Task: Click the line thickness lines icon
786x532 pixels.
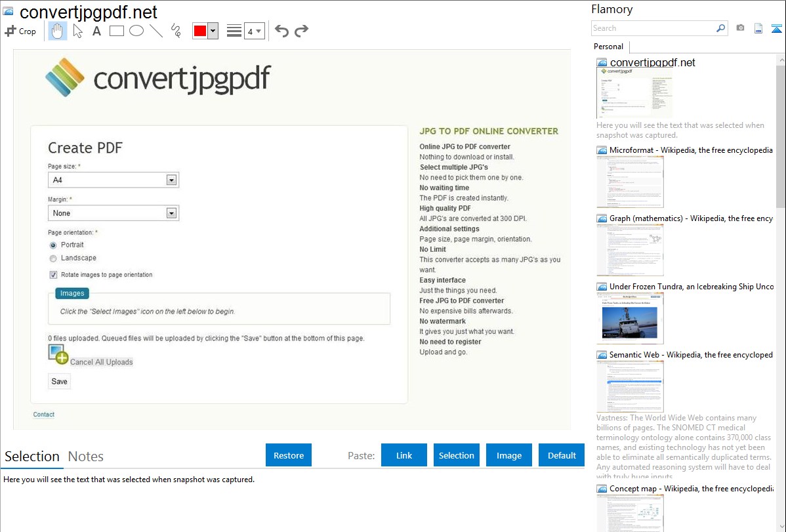Action: click(x=234, y=31)
